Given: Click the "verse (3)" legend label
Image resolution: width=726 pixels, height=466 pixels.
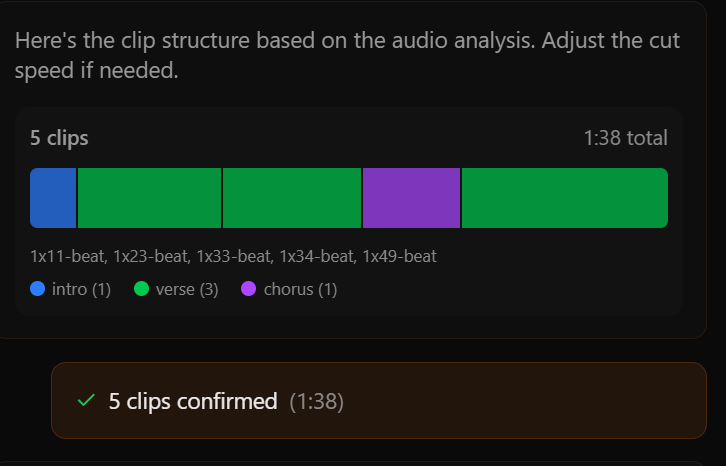Looking at the screenshot, I should pos(187,290).
